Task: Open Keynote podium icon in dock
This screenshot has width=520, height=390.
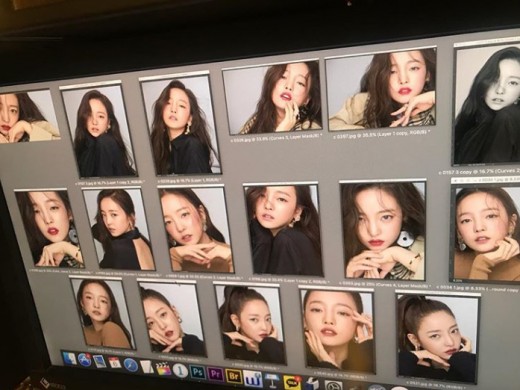Action: click(271, 380)
